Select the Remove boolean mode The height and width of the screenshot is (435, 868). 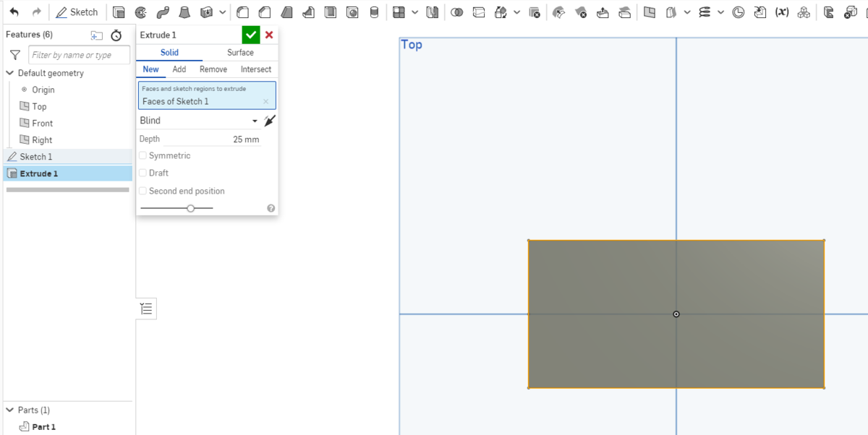(213, 69)
